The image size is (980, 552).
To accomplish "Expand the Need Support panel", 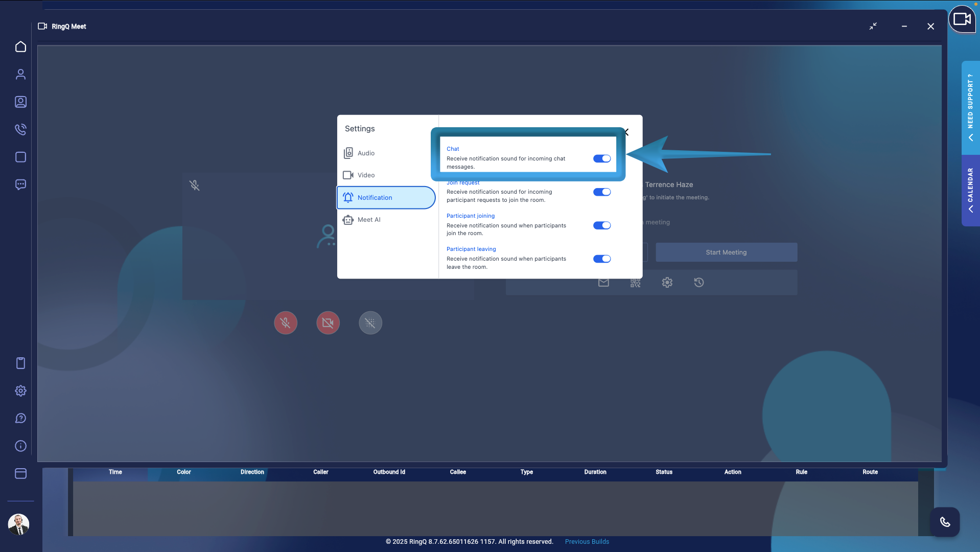I will (x=970, y=137).
